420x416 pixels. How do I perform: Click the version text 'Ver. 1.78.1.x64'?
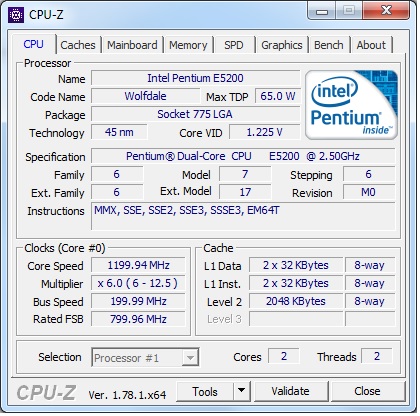(127, 395)
